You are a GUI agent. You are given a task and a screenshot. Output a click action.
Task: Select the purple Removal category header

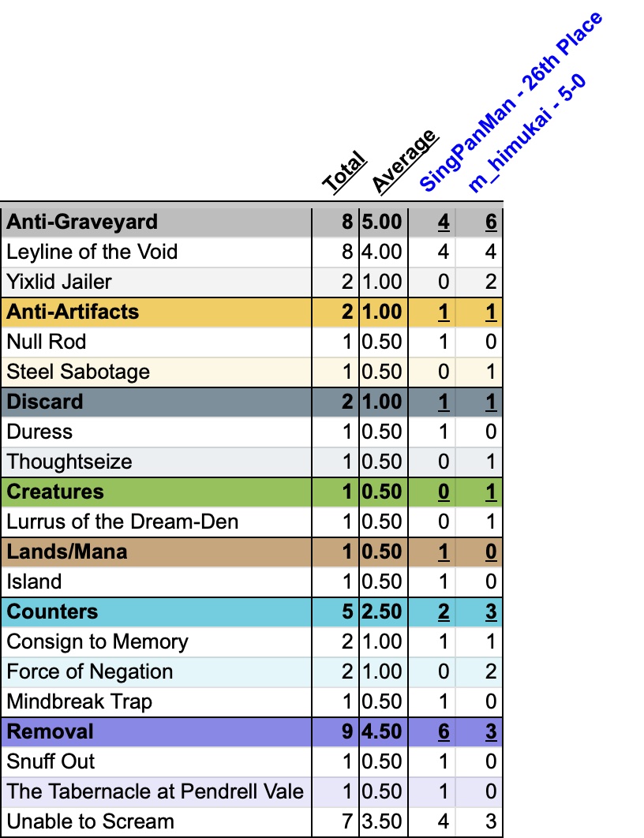pyautogui.click(x=51, y=731)
